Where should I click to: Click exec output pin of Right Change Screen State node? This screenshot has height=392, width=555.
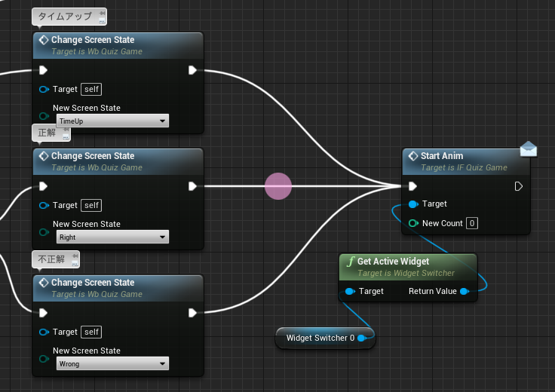[192, 186]
